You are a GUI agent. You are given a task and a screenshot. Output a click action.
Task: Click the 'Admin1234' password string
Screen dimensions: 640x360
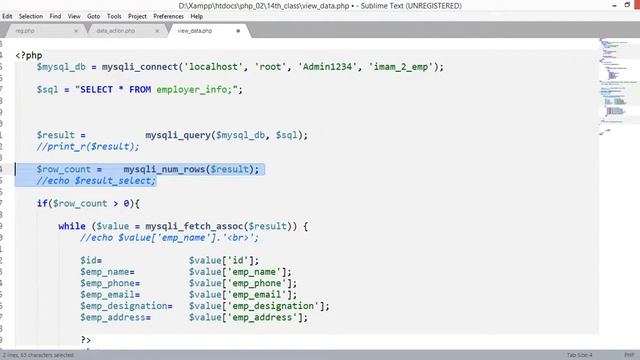click(x=327, y=67)
